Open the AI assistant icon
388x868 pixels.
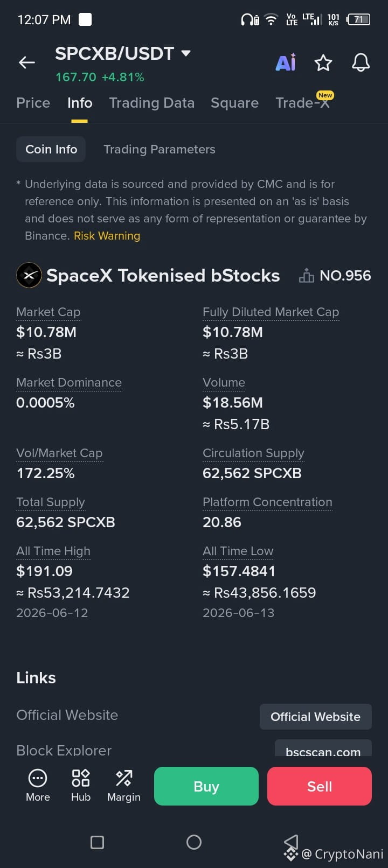(x=286, y=62)
